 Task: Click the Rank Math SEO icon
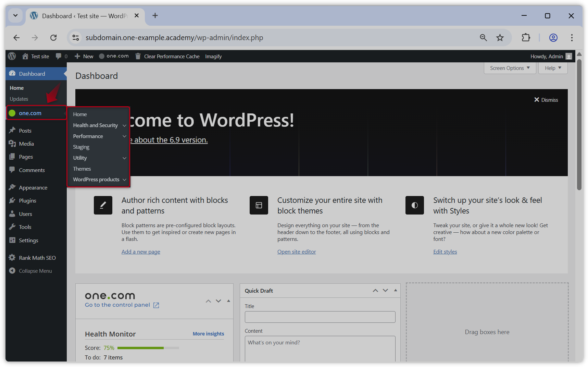[x=12, y=257]
